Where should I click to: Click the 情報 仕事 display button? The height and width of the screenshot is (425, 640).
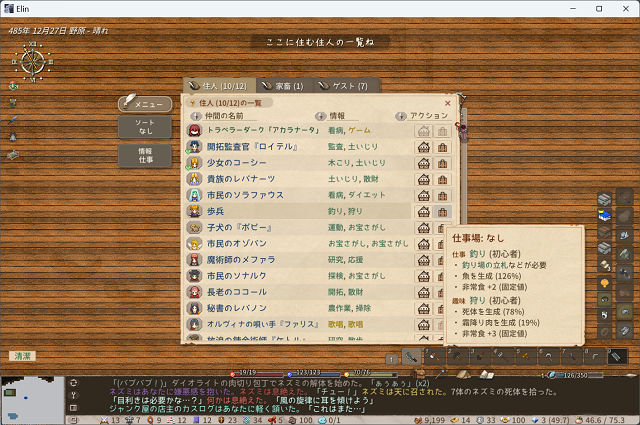click(x=145, y=156)
